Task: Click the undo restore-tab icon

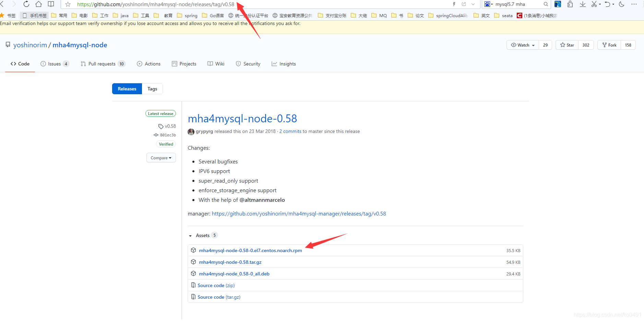Action: click(x=607, y=4)
